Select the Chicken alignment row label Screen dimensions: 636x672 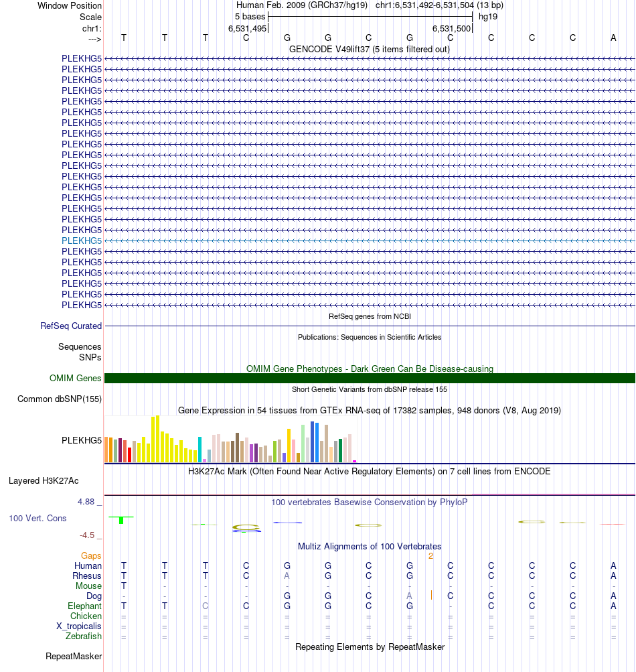86,616
